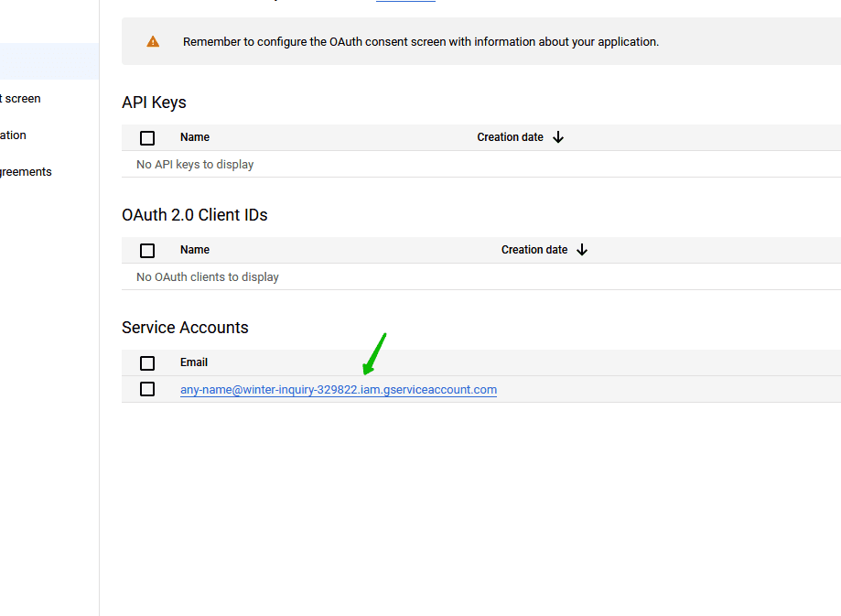This screenshot has height=616, width=841.
Task: Sort API Keys by Creation date
Action: point(510,137)
